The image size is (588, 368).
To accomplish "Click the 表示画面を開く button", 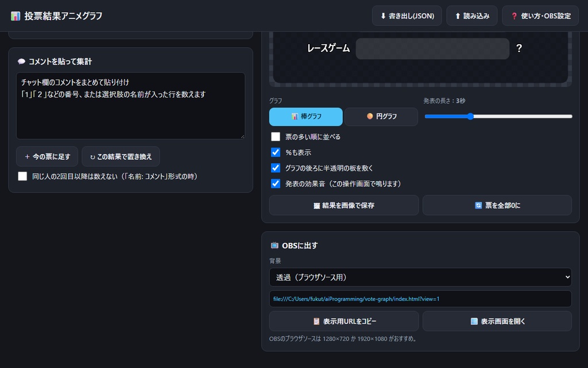I will [x=497, y=321].
